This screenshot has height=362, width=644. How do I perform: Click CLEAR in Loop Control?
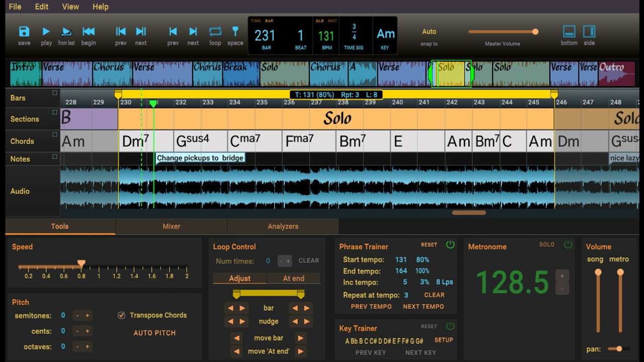pos(308,260)
